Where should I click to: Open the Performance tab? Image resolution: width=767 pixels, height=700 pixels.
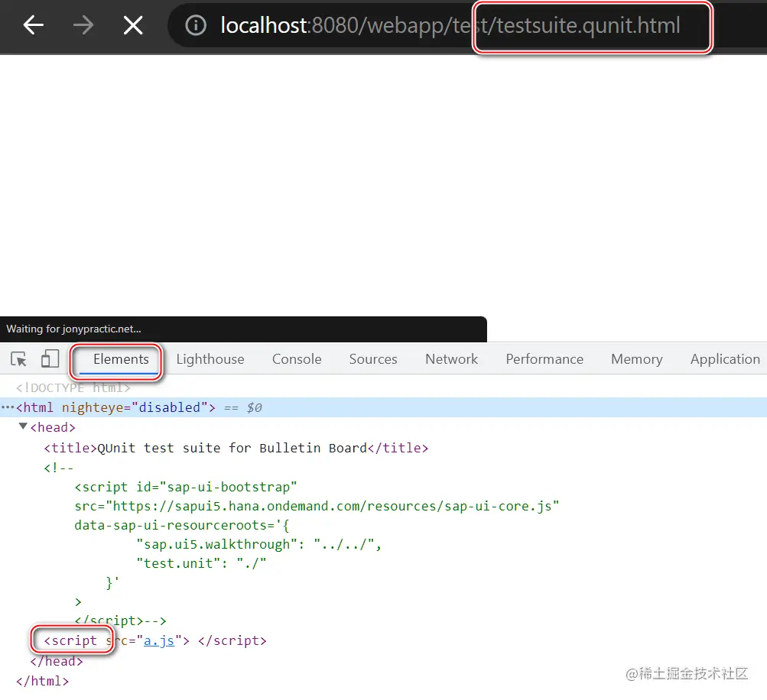[x=544, y=359]
